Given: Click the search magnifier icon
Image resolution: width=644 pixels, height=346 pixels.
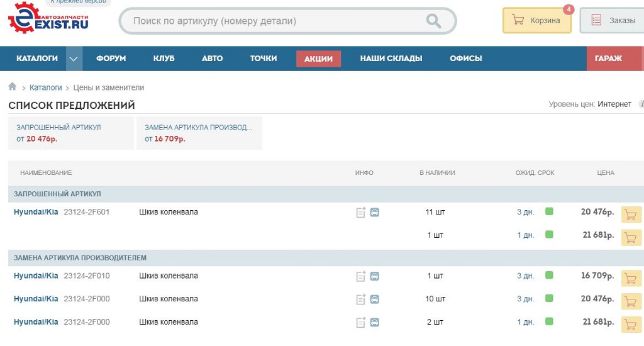Looking at the screenshot, I should [x=433, y=21].
